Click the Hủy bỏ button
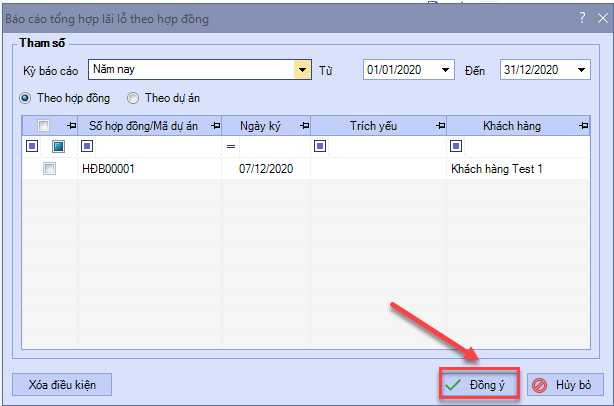 pyautogui.click(x=565, y=384)
